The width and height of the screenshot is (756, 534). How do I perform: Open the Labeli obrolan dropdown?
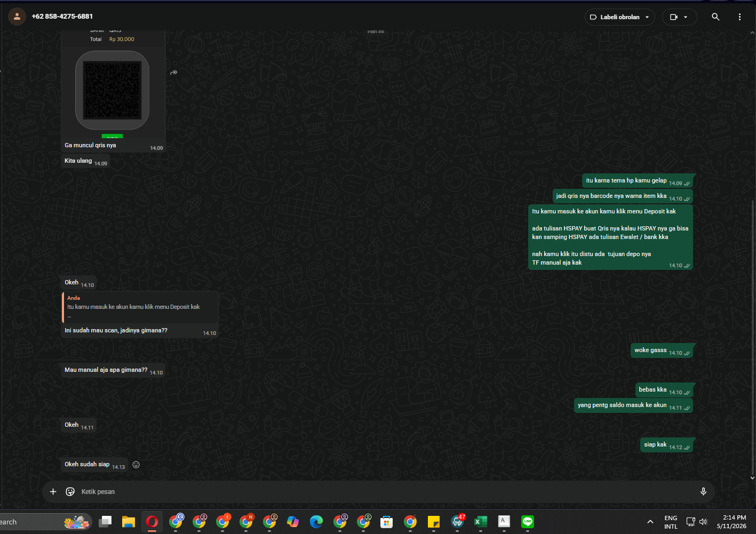tap(619, 17)
